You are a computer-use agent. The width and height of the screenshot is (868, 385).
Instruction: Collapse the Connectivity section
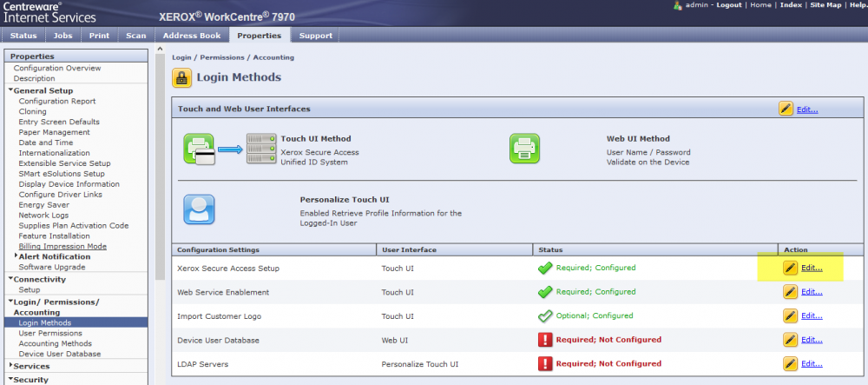pyautogui.click(x=10, y=279)
